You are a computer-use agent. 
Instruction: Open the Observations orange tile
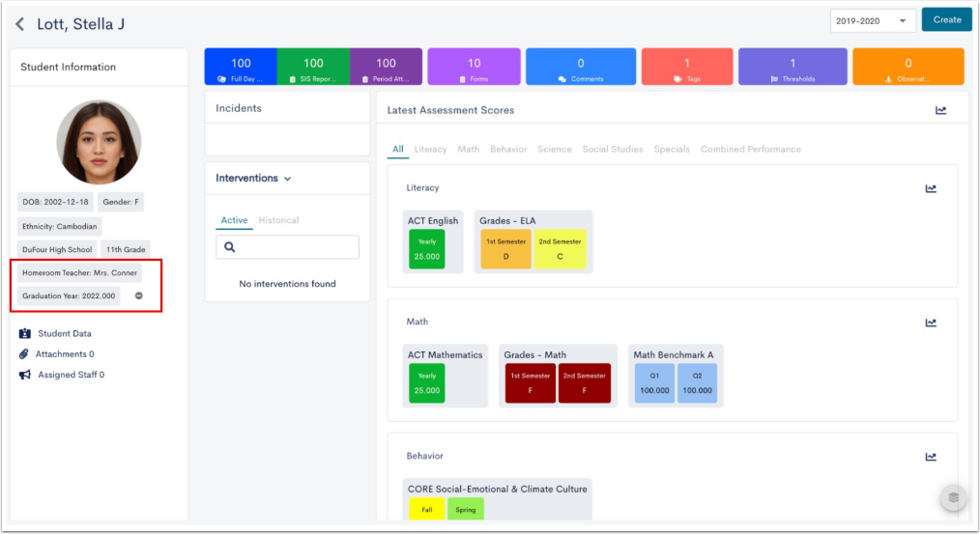click(x=908, y=67)
